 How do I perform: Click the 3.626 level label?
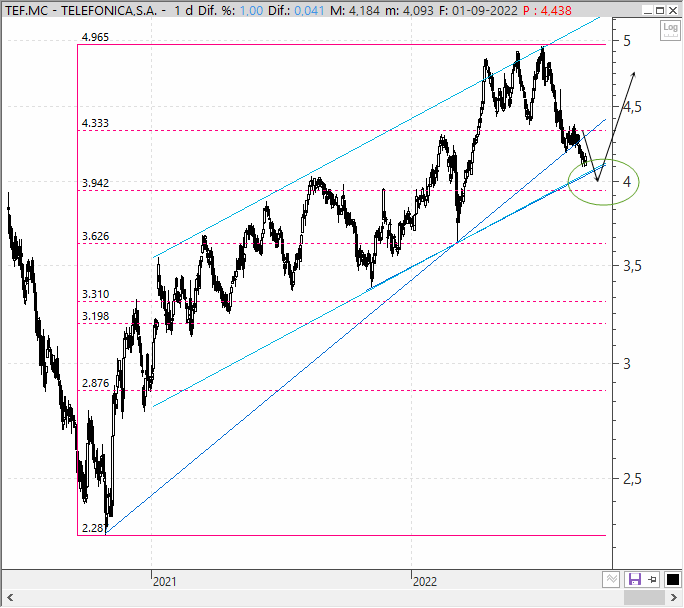(95, 236)
